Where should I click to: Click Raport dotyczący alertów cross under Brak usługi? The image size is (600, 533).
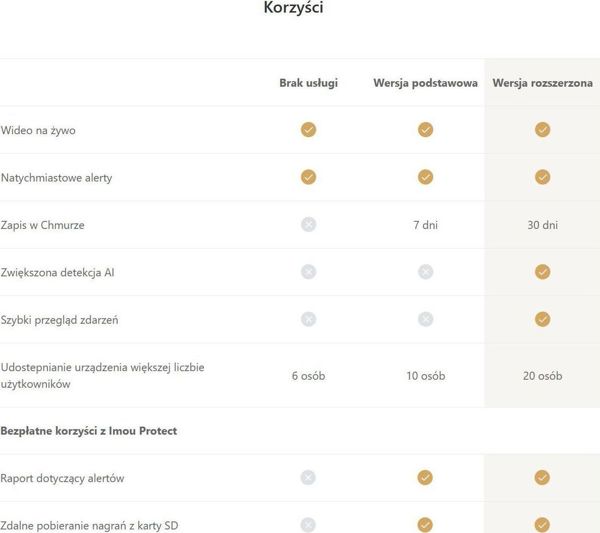tap(308, 478)
